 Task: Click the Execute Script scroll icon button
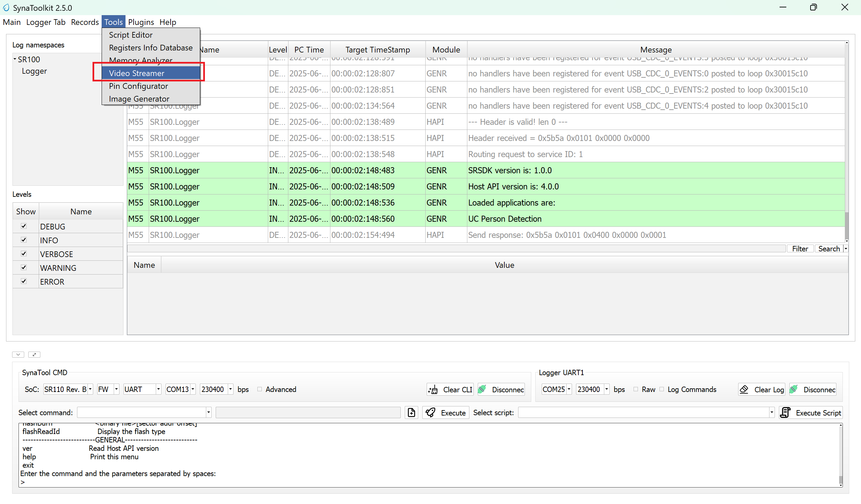pyautogui.click(x=811, y=412)
